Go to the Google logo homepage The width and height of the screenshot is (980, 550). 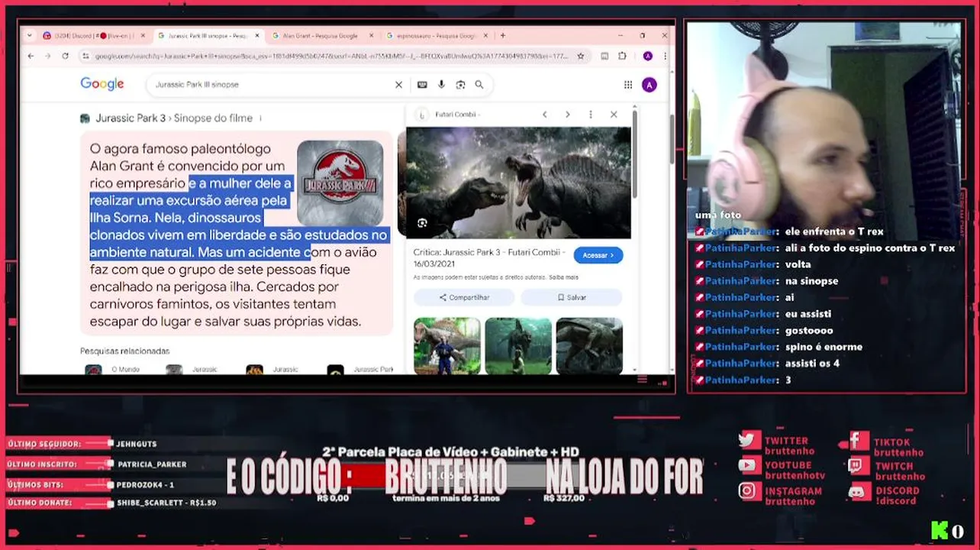tap(102, 84)
